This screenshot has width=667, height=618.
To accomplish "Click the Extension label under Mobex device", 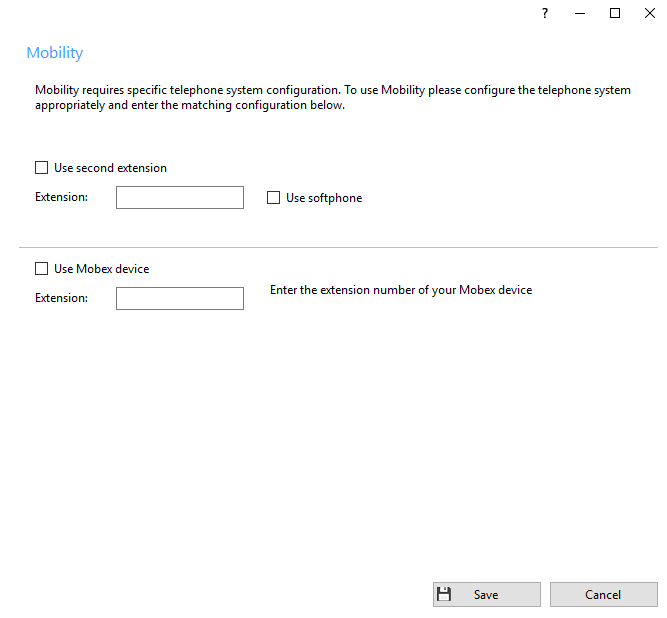I will 61,298.
